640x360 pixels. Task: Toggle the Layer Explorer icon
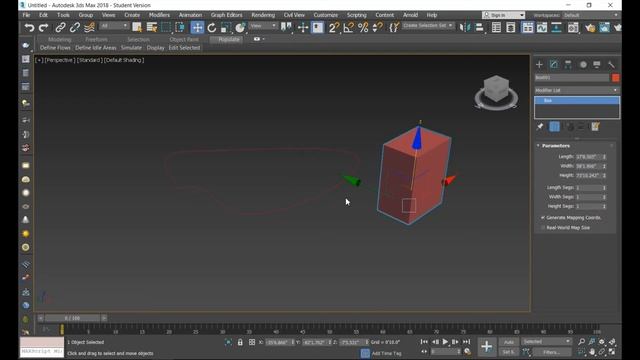click(510, 27)
